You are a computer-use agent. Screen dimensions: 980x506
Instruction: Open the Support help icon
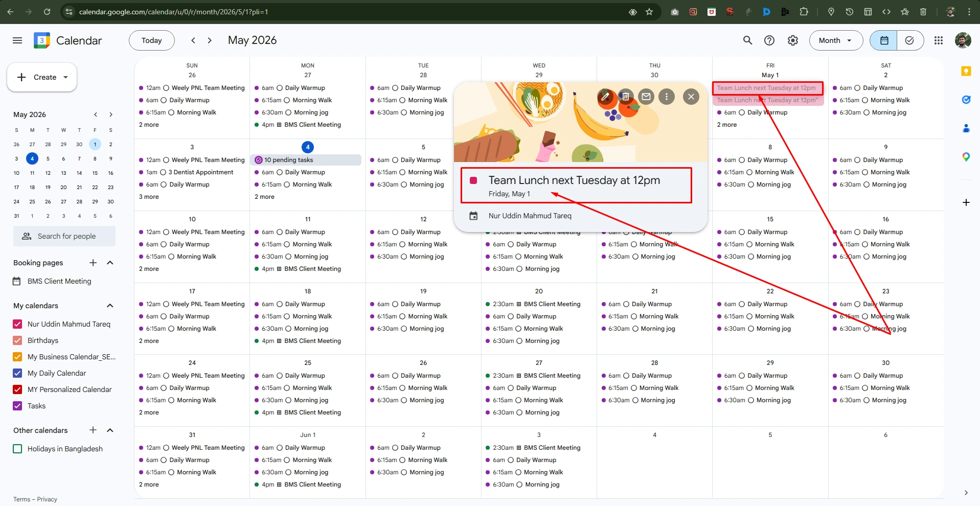coord(769,40)
